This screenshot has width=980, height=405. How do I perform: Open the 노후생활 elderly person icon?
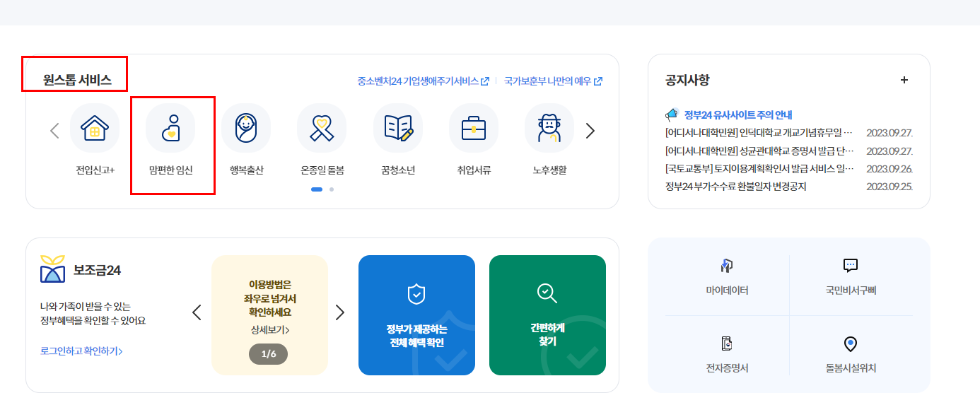point(549,128)
